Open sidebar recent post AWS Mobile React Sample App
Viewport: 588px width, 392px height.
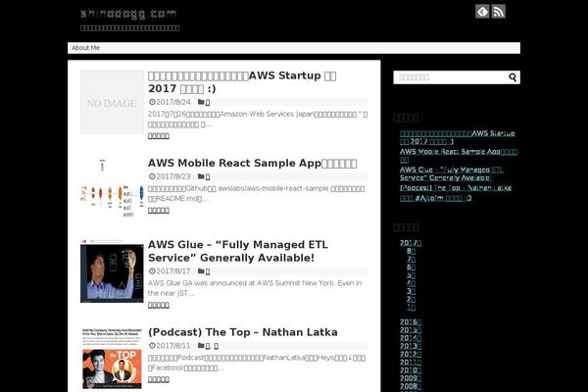tap(459, 155)
